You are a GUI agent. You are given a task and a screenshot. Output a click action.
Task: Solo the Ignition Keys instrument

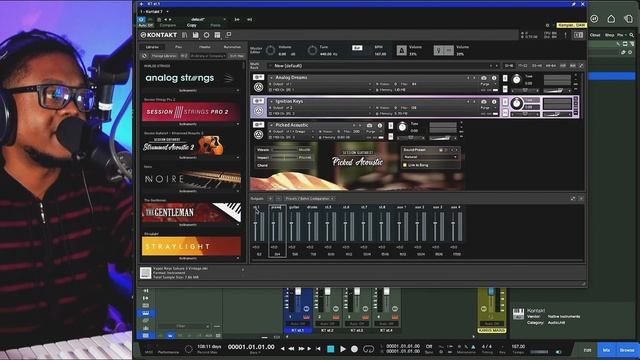tap(505, 101)
